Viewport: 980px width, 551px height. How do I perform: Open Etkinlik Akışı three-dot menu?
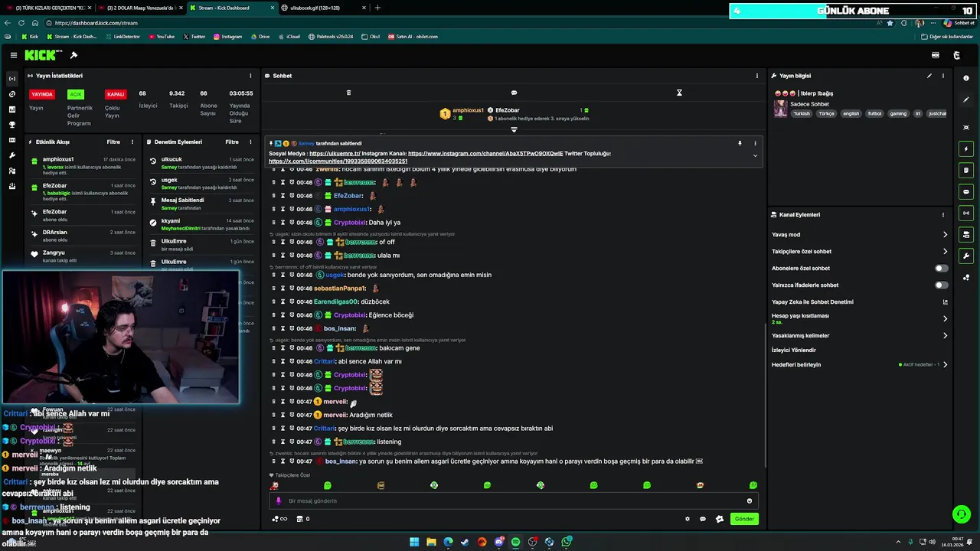(132, 142)
